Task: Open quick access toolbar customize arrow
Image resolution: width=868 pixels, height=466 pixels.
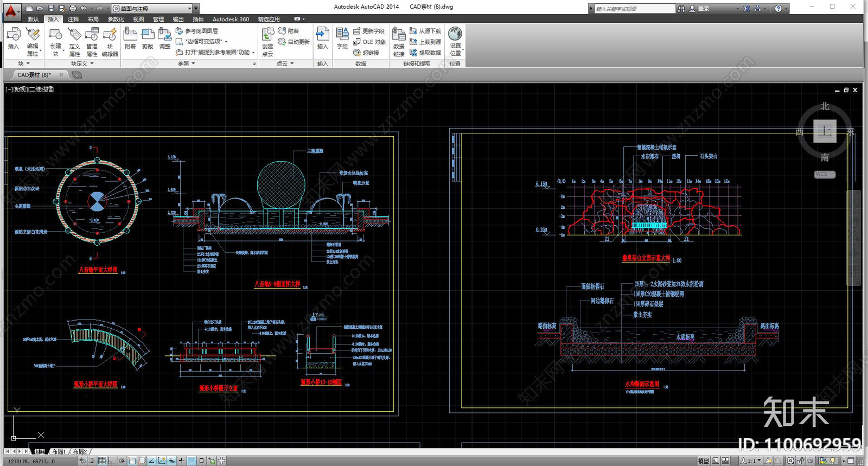Action: coord(196,8)
